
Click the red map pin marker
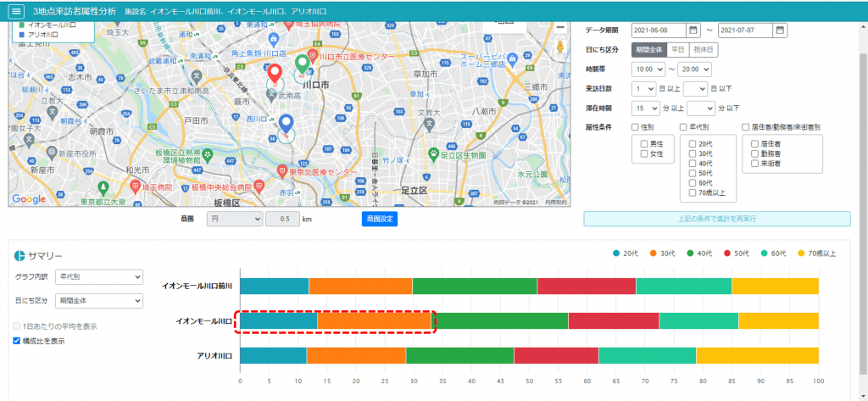(x=275, y=74)
